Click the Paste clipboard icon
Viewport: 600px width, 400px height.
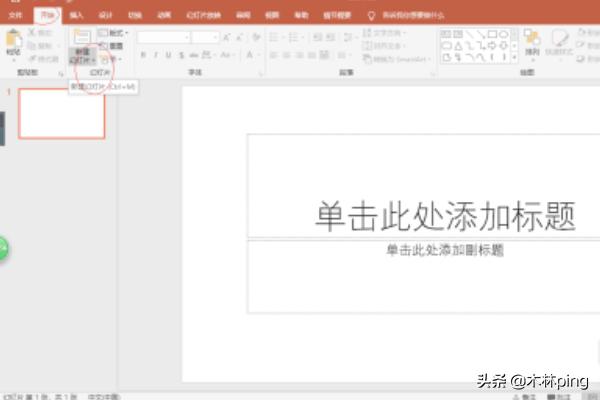(13, 38)
